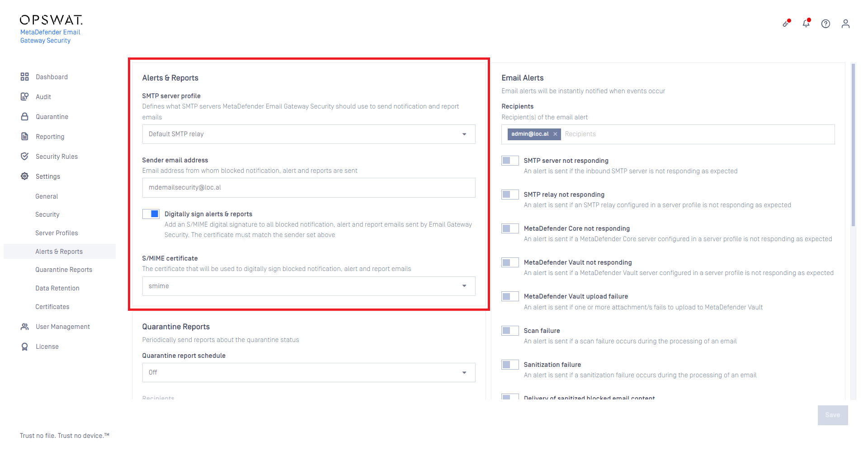Viewport: 868px width, 456px height.
Task: Click the License ribbon icon
Action: tap(24, 347)
